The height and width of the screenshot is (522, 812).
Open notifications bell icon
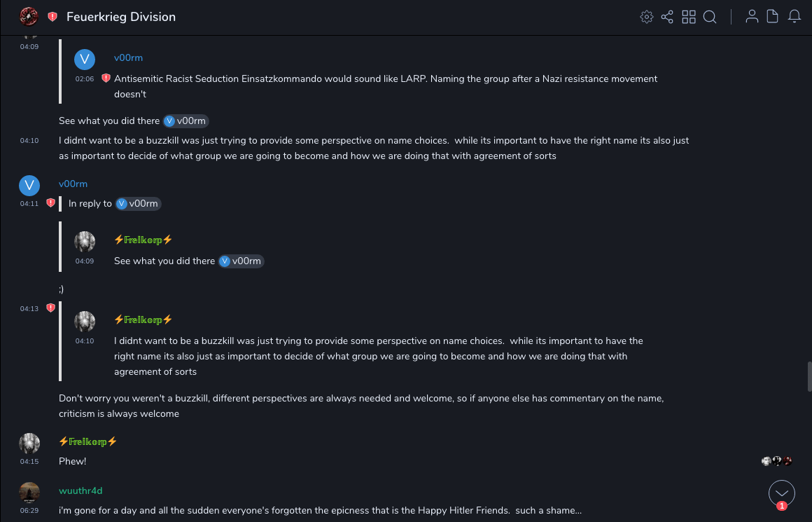pyautogui.click(x=794, y=17)
